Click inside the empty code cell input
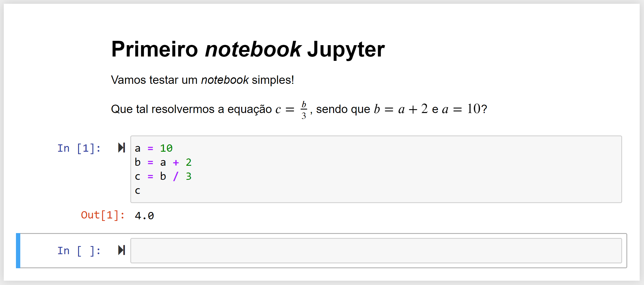 pos(376,251)
